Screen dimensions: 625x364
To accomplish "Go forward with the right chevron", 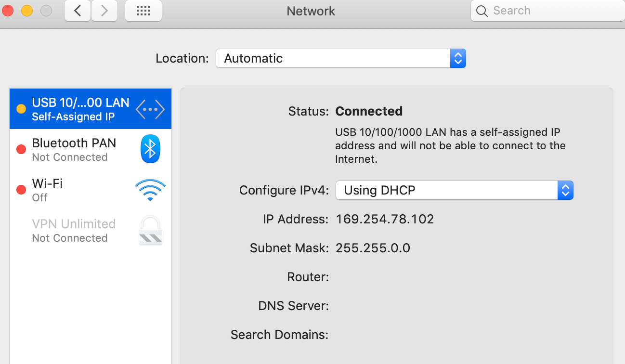I will click(x=104, y=11).
